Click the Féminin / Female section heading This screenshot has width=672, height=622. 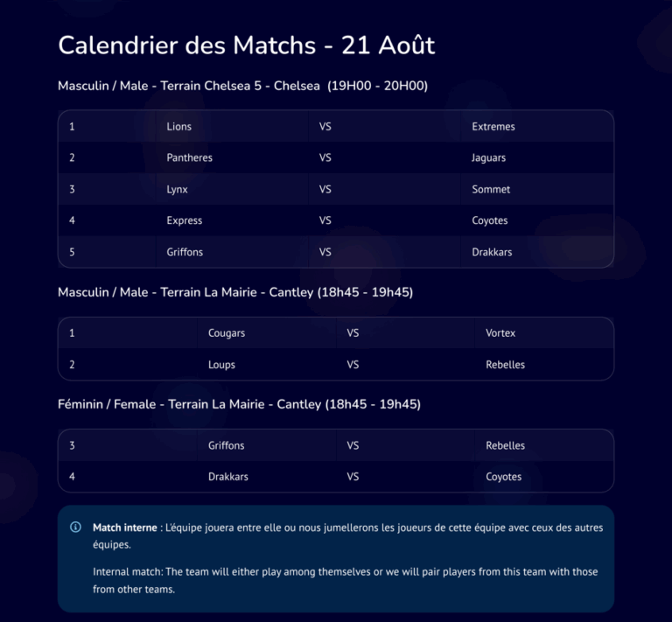pos(239,404)
